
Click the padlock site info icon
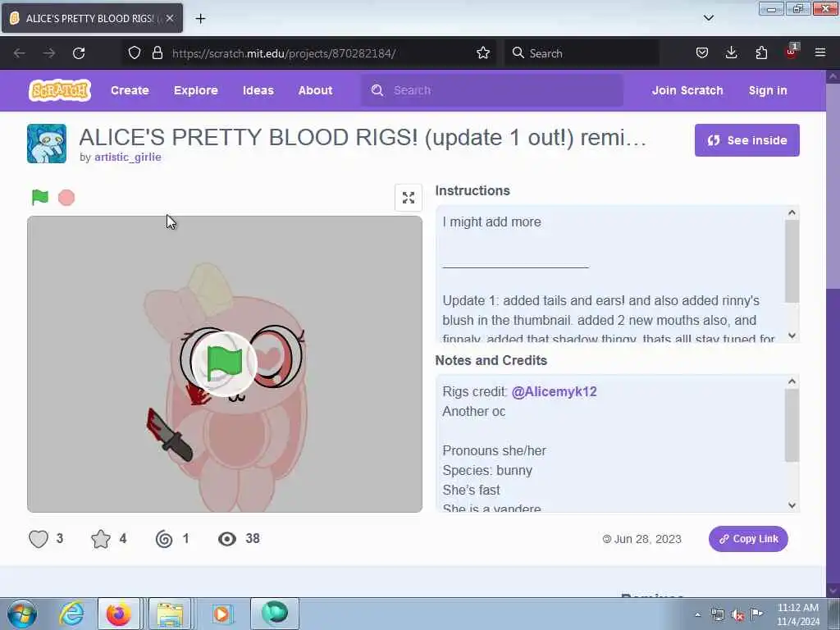157,52
